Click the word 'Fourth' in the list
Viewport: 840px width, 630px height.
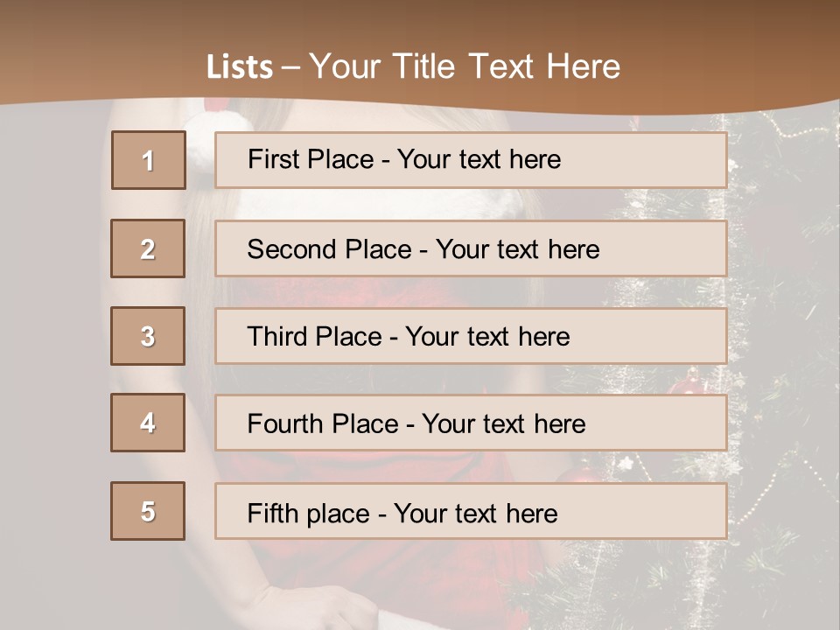tap(286, 424)
